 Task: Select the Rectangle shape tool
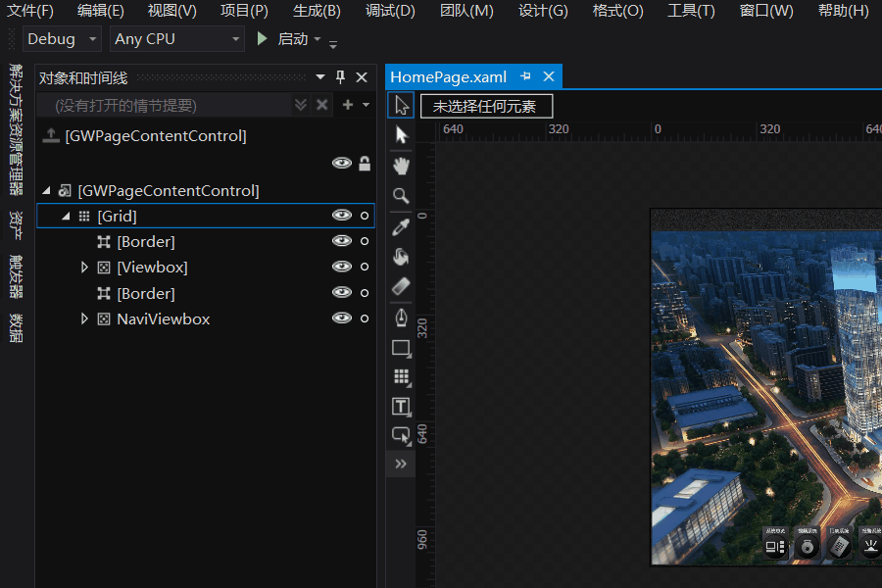coord(401,348)
